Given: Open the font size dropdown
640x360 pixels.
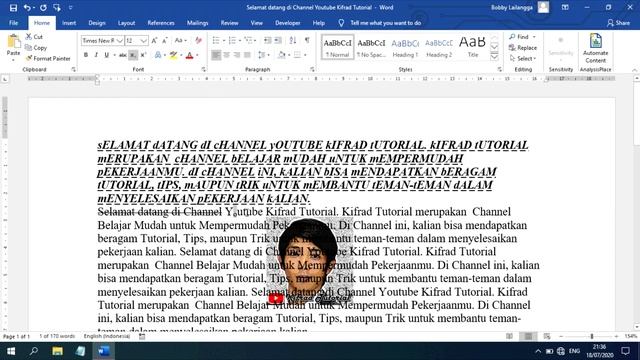Looking at the screenshot, I should [144, 41].
